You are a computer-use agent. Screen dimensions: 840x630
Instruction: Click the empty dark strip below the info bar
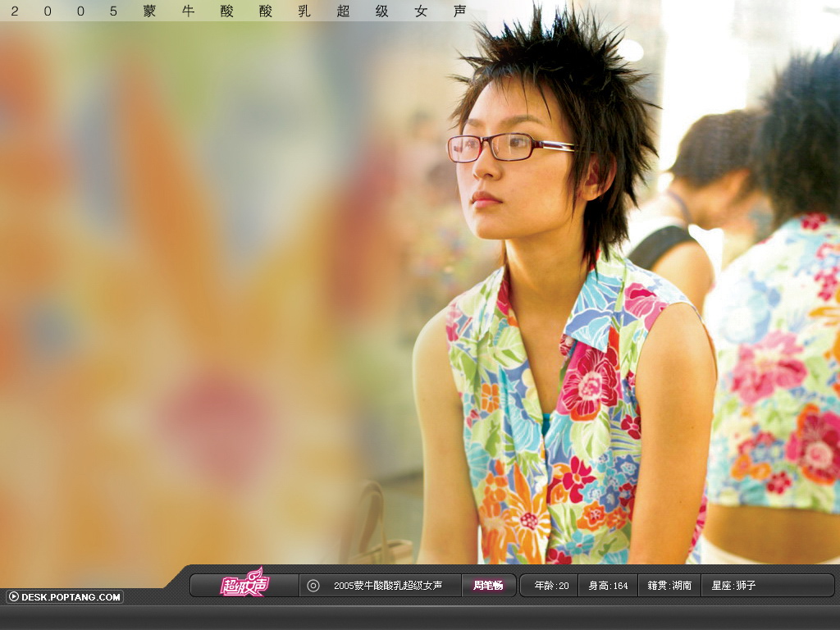tap(420, 617)
